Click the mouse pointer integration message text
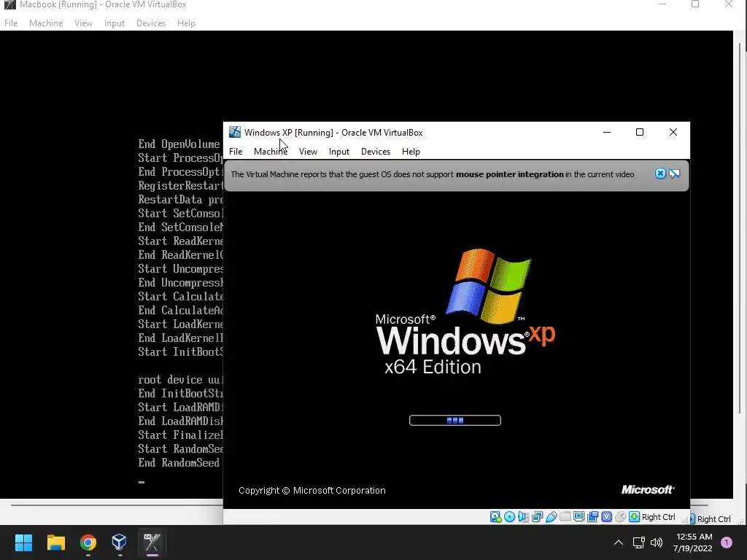Viewport: 747px width, 560px height. point(433,174)
